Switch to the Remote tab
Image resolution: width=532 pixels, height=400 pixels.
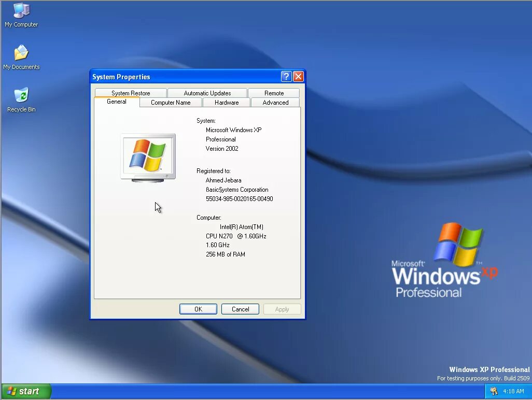point(274,93)
